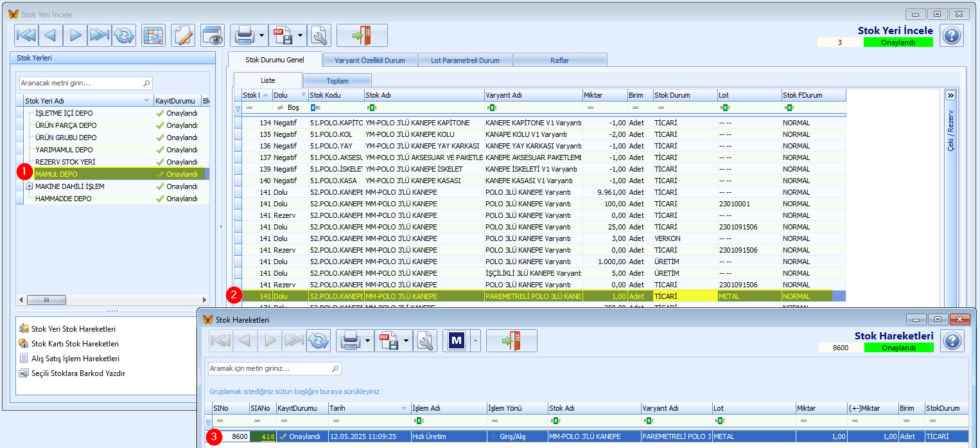Image resolution: width=980 pixels, height=448 pixels.
Task: Click the horizontal scrollbar of Stok Yerleri list
Action: click(112, 300)
